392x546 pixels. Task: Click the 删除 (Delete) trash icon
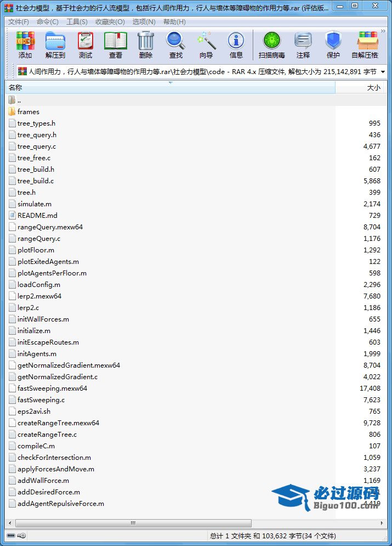pos(146,44)
